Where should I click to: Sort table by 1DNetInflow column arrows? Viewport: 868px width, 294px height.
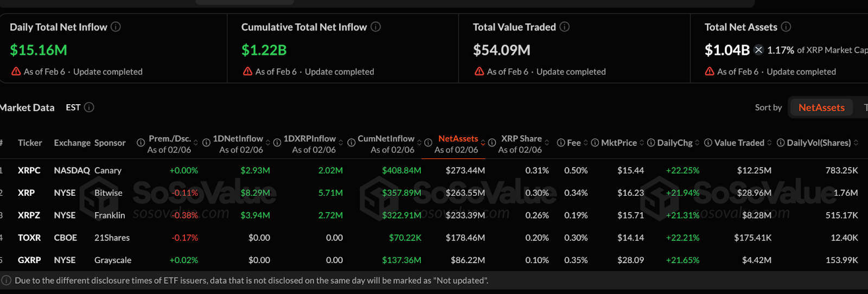coord(268,143)
